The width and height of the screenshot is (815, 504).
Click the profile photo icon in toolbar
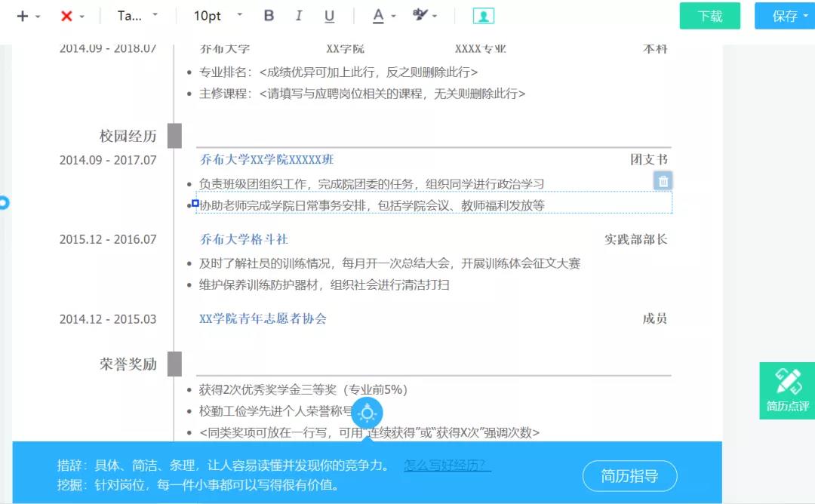[x=484, y=16]
